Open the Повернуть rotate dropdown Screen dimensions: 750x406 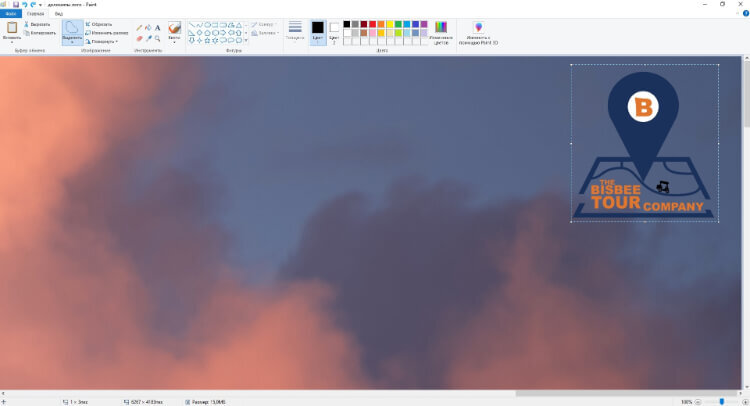click(x=102, y=42)
